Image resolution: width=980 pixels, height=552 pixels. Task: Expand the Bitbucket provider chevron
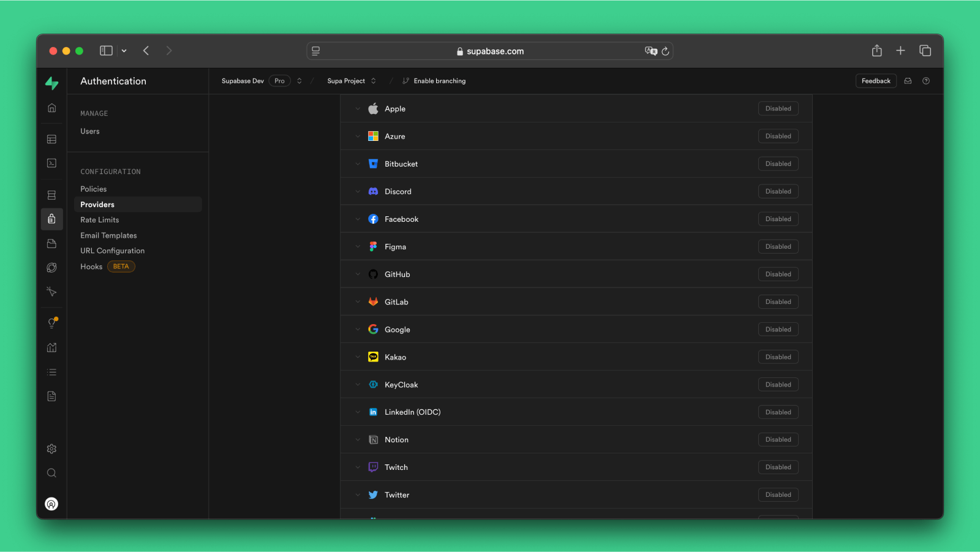coord(358,164)
